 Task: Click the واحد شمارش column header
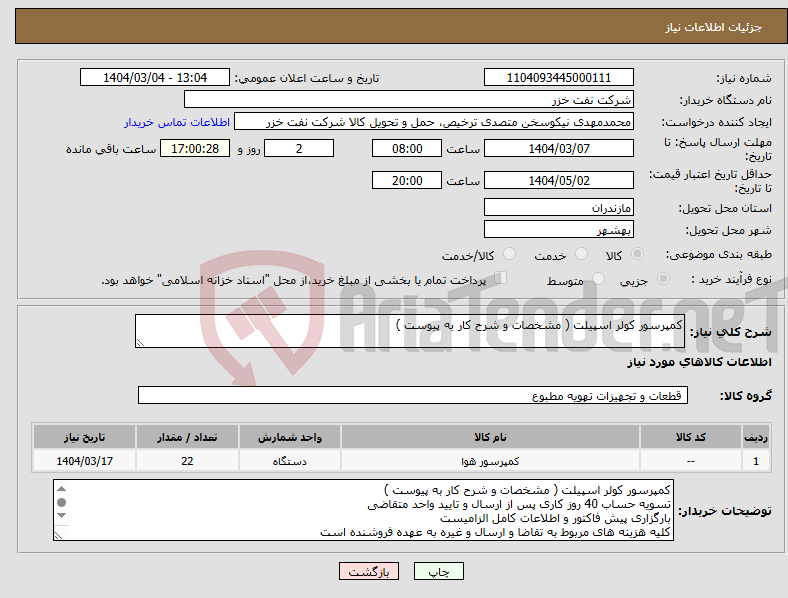[x=290, y=437]
